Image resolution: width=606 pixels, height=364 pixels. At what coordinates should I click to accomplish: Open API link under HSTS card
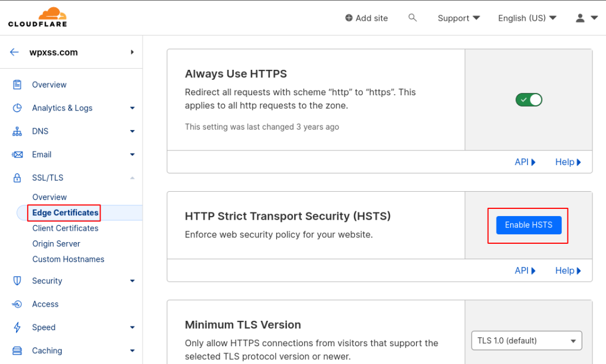(x=525, y=270)
